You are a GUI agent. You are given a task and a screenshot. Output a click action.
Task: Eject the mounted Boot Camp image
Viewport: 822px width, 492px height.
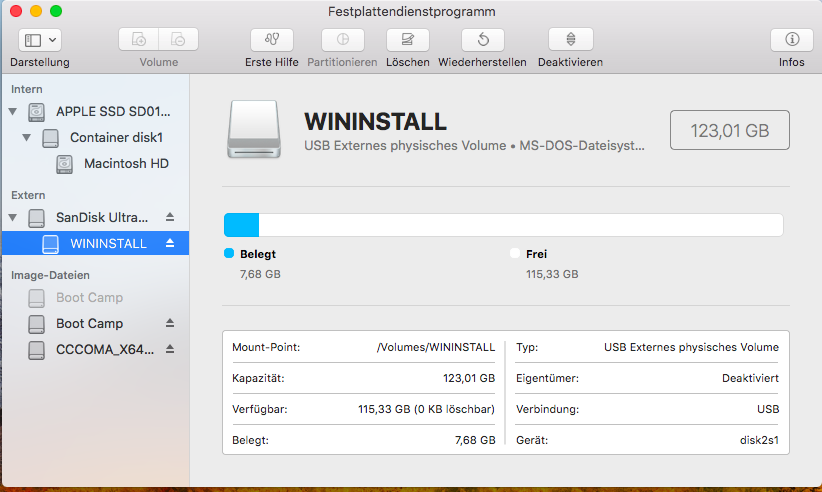[169, 324]
